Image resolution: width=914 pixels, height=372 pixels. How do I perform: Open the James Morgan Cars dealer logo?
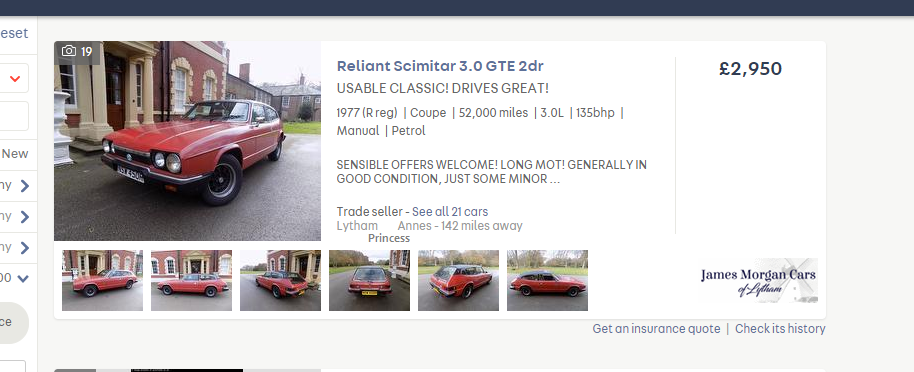[x=759, y=280]
